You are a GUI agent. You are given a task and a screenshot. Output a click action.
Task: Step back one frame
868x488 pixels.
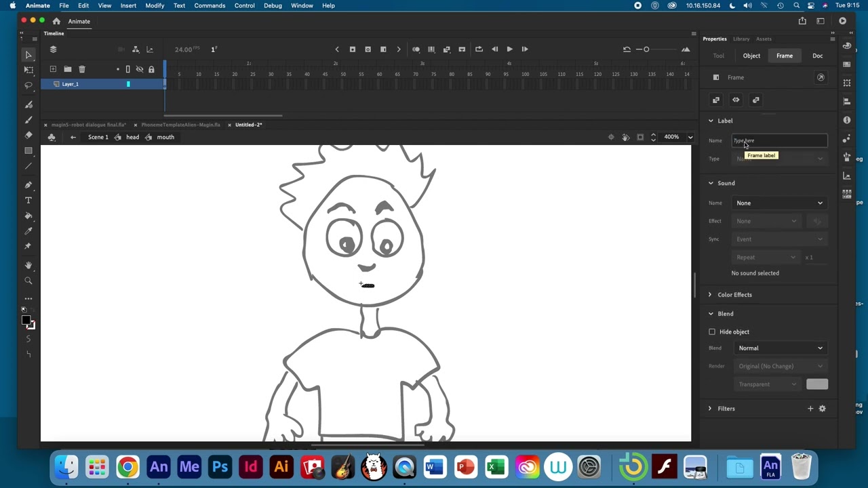[494, 49]
